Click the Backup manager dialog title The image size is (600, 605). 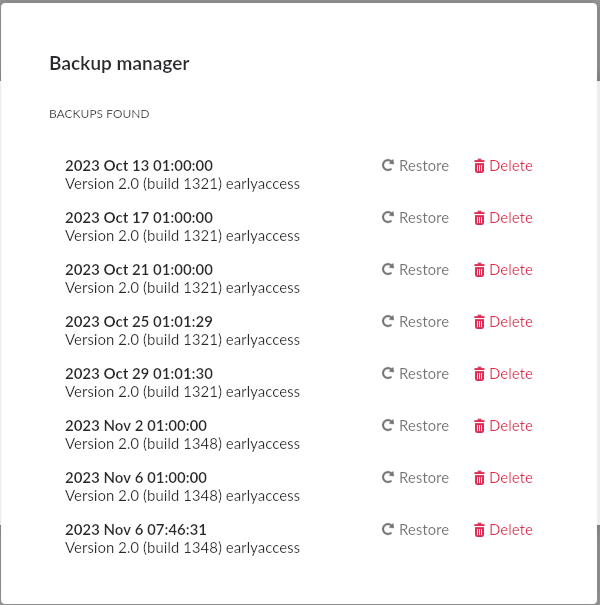tap(120, 64)
